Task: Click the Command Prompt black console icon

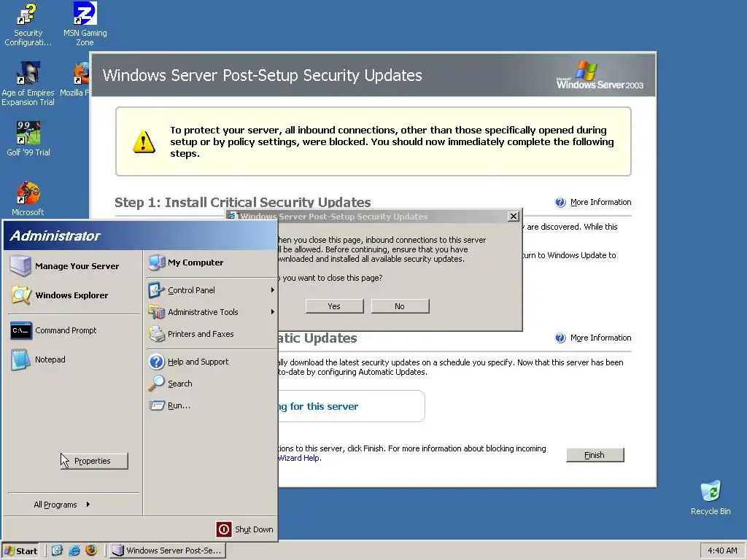Action: point(21,330)
